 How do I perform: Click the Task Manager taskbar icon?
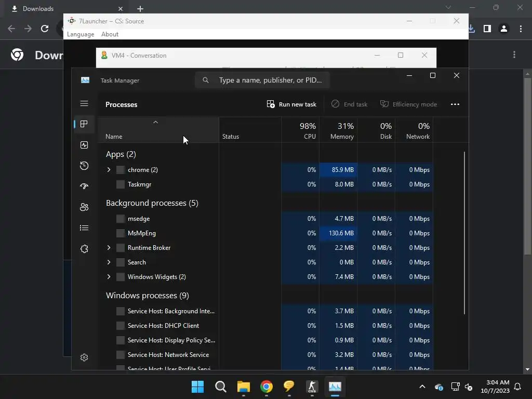click(335, 387)
